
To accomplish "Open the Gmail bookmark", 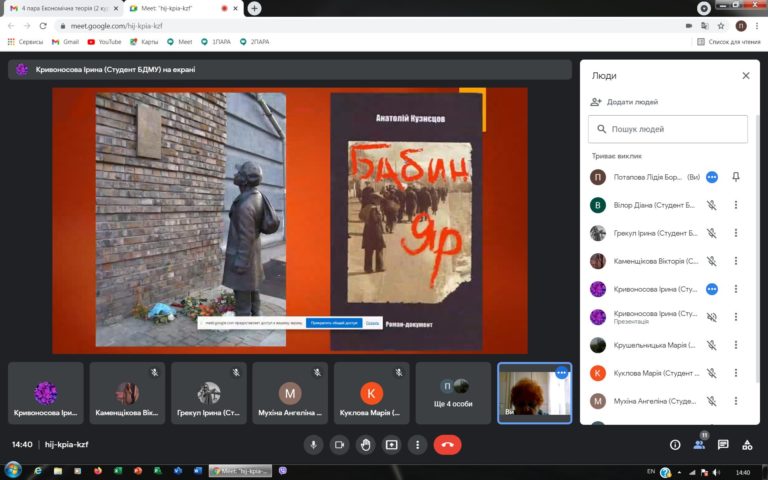I will (x=65, y=42).
